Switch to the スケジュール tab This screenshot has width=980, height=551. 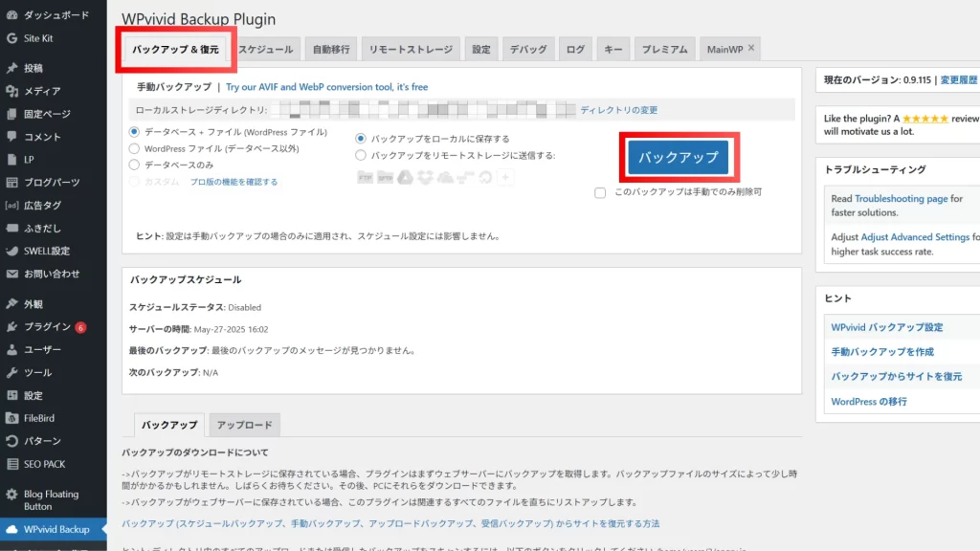(266, 49)
